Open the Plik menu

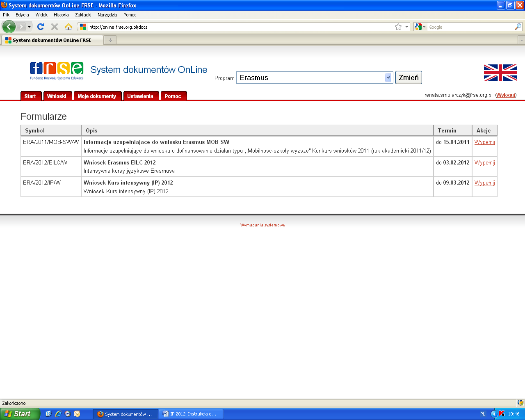click(x=6, y=15)
